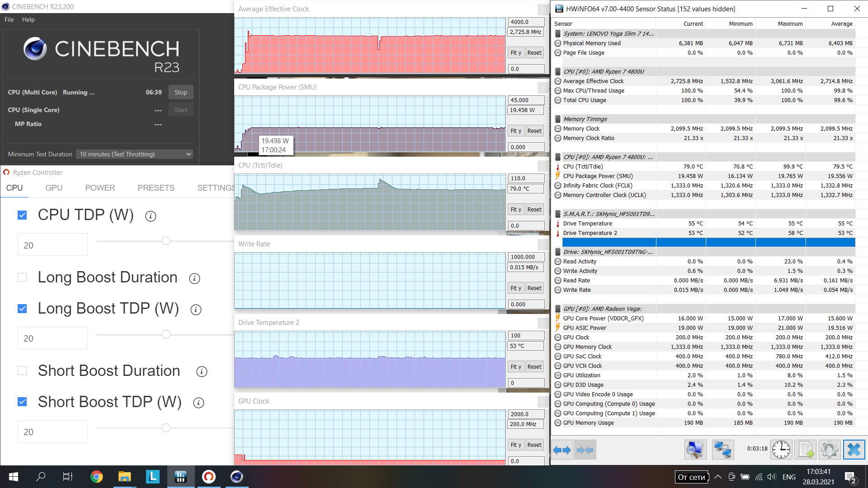Enable Short Boost Duration checkbox
Image resolution: width=868 pixels, height=488 pixels.
point(22,371)
